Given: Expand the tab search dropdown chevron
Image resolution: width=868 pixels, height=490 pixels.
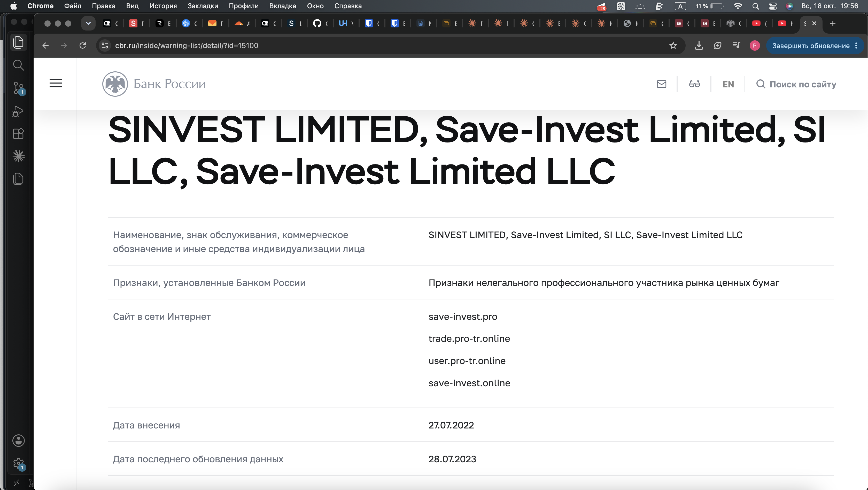Looking at the screenshot, I should (88, 23).
